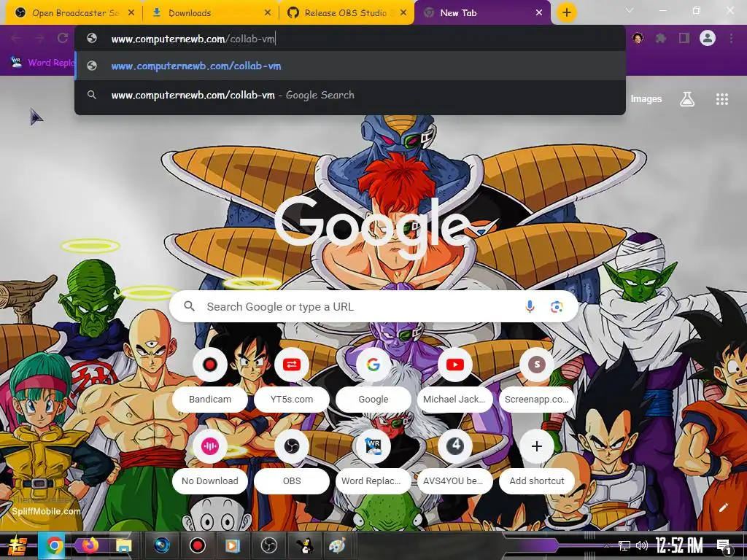Open the Images link
This screenshot has height=560, width=747.
(x=646, y=98)
